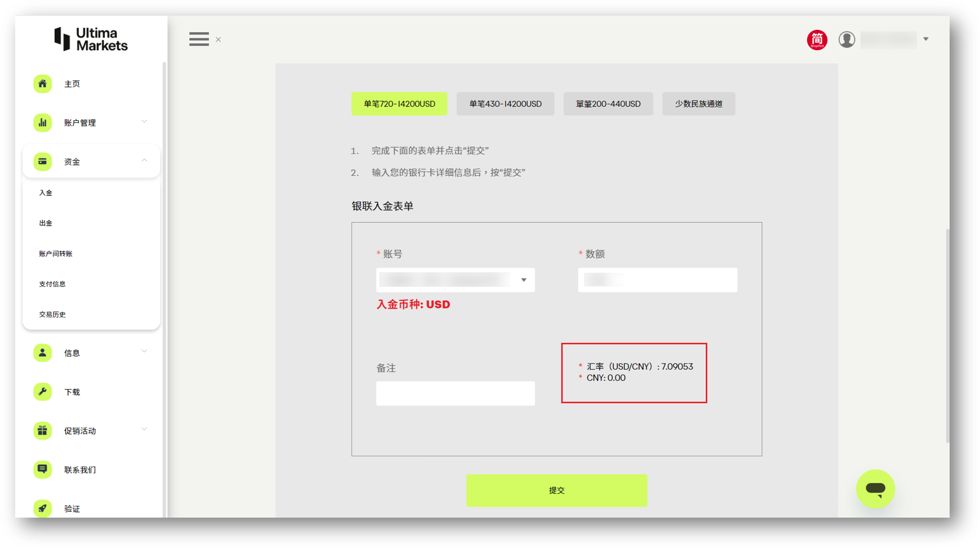Open 交易历史 in the sidebar
Screen dimensions: 980x548
tap(52, 314)
